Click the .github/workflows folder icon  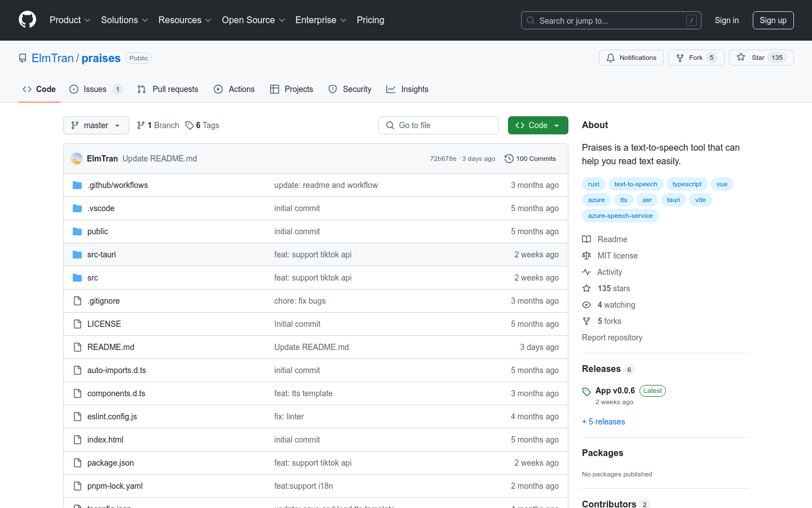pyautogui.click(x=77, y=185)
